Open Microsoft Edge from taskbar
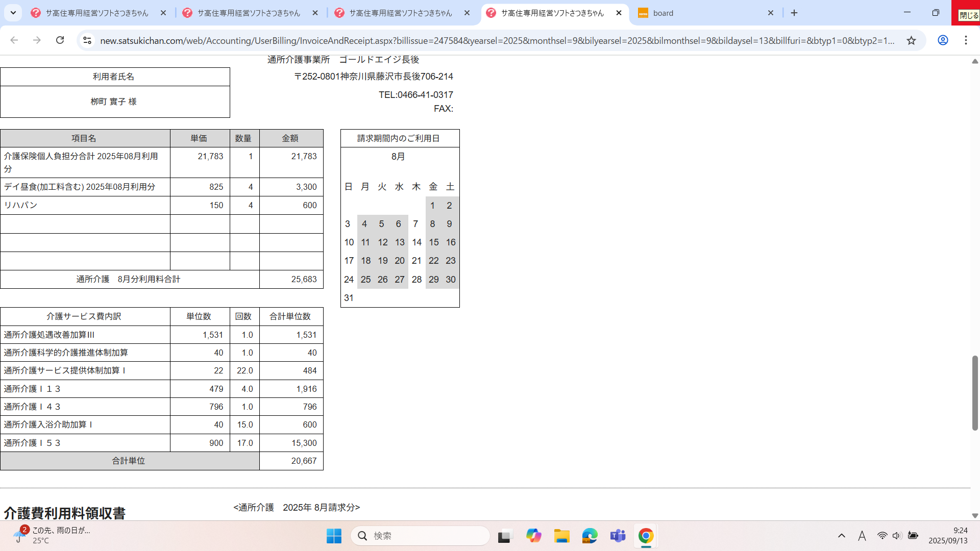The width and height of the screenshot is (980, 551). (x=590, y=536)
